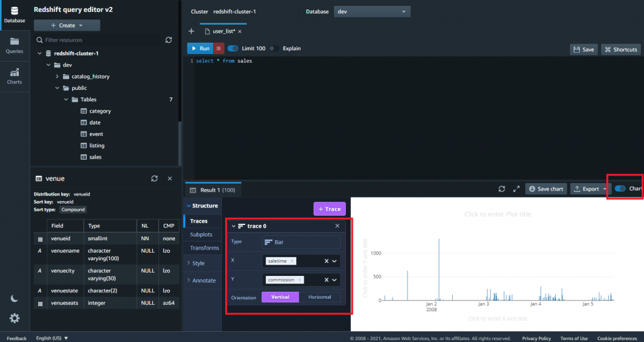This screenshot has height=342, width=644.
Task: Open the Feedback link
Action: (16, 338)
